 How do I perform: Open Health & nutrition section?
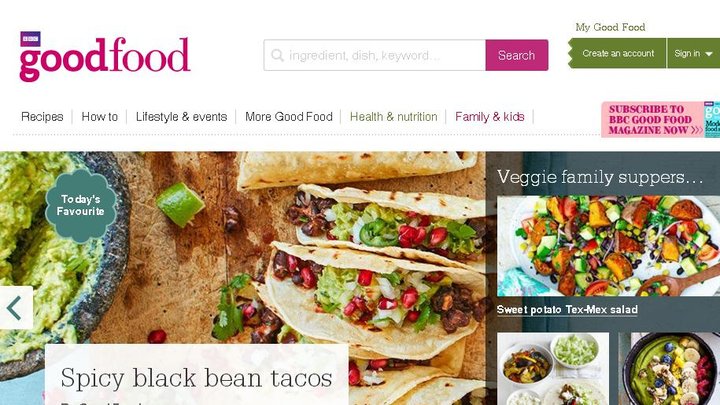394,117
